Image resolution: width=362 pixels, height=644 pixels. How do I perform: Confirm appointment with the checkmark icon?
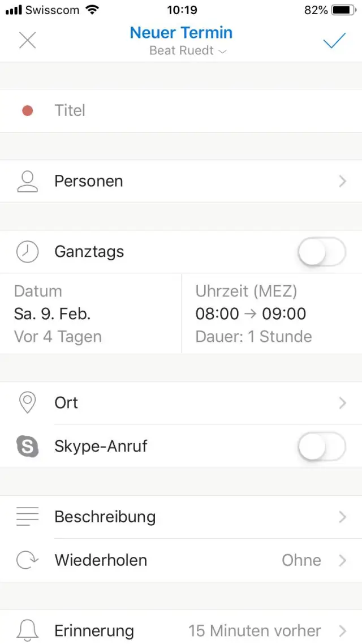(334, 41)
